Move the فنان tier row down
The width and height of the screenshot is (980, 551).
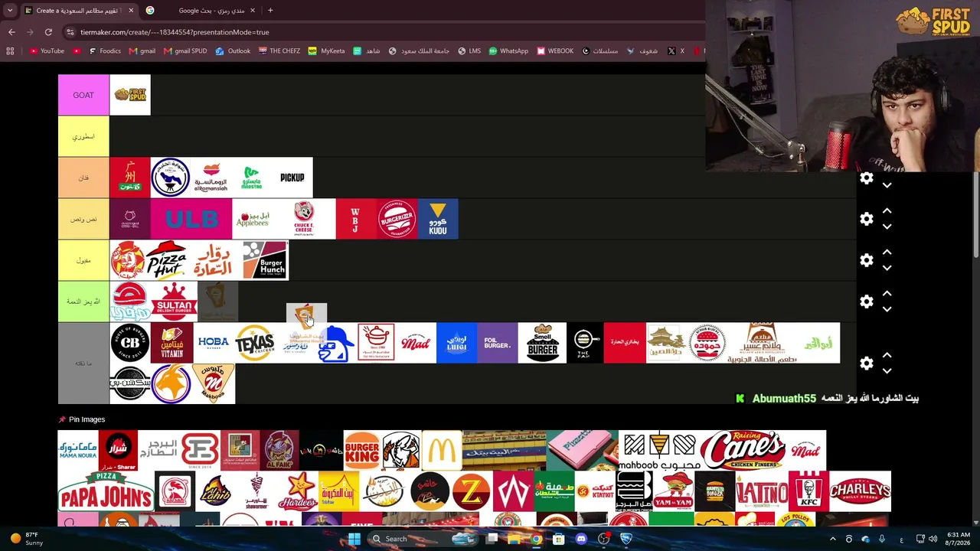click(887, 185)
